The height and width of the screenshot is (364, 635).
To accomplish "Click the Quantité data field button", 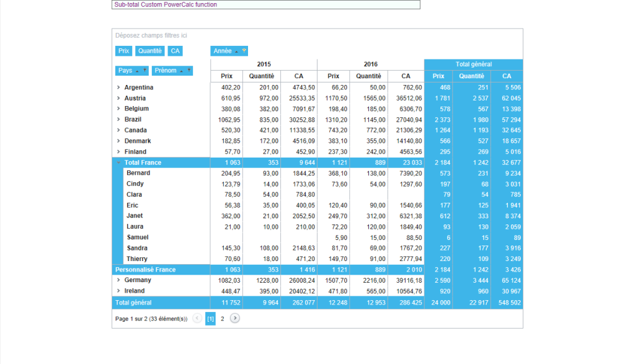I will (150, 51).
